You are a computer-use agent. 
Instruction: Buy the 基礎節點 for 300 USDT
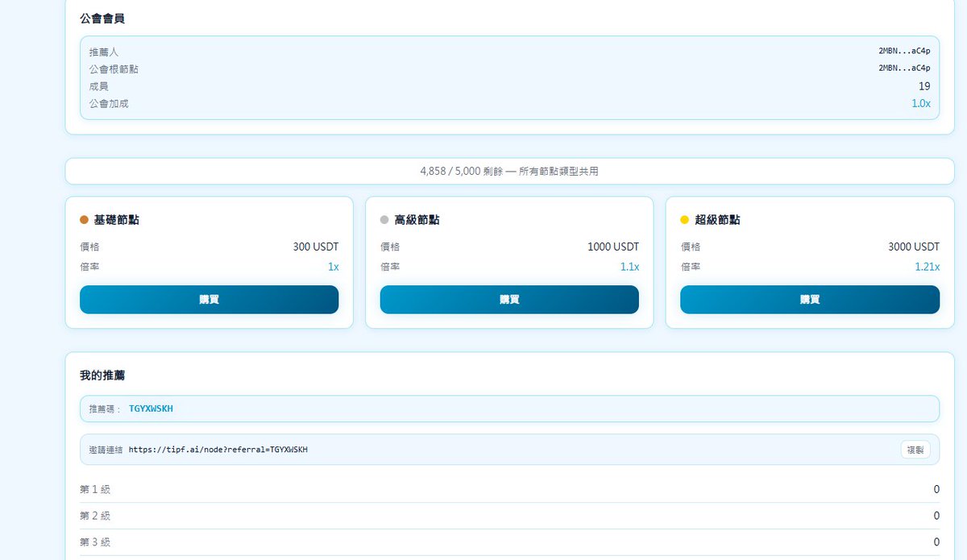(x=209, y=299)
